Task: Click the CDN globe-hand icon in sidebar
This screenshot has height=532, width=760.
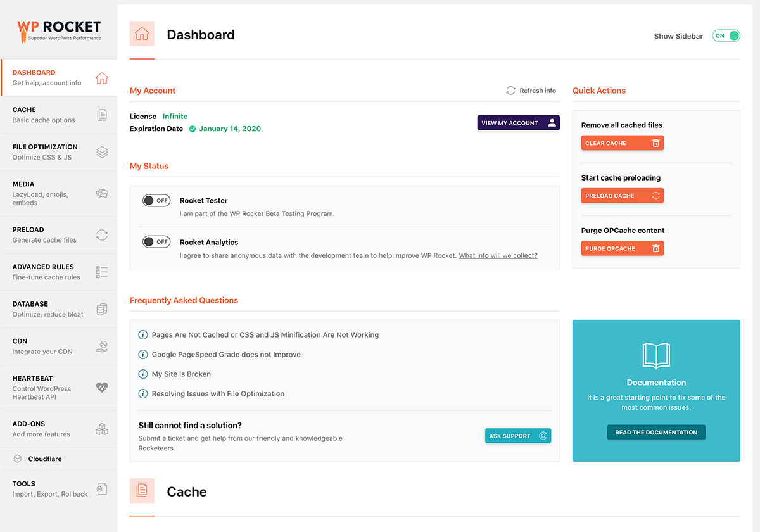Action: [x=102, y=346]
